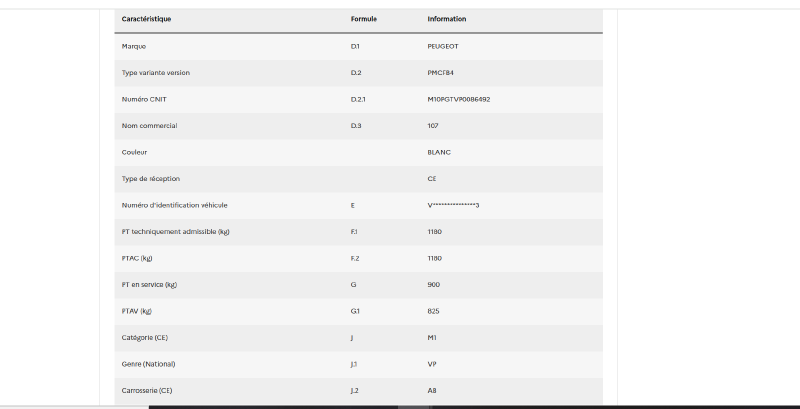
Task: Click the J.2 formula code cell
Action: pyautogui.click(x=355, y=391)
